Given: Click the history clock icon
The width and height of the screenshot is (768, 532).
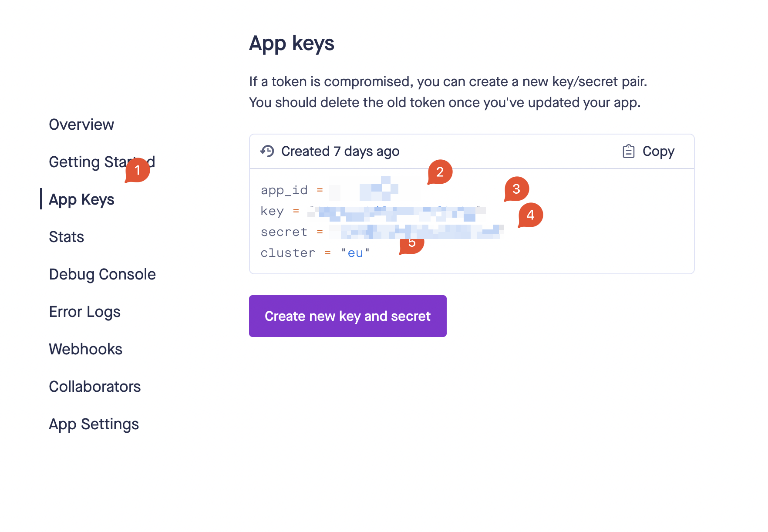Looking at the screenshot, I should tap(267, 151).
